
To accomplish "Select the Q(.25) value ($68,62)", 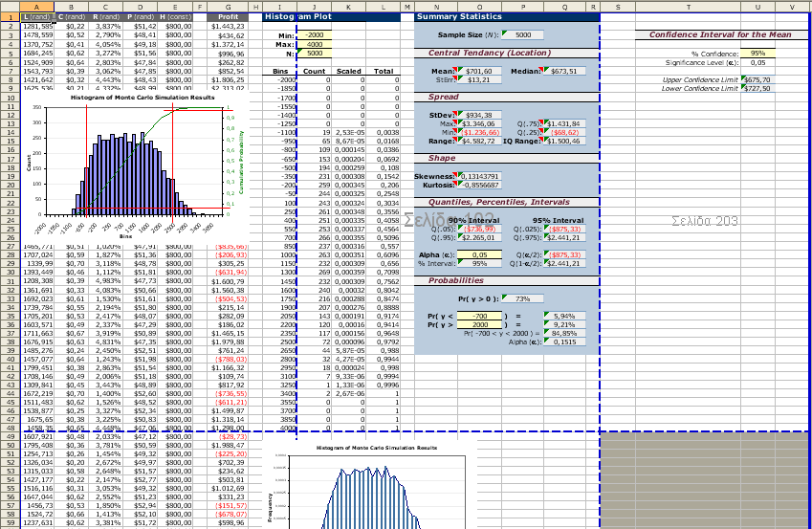I will [x=564, y=133].
